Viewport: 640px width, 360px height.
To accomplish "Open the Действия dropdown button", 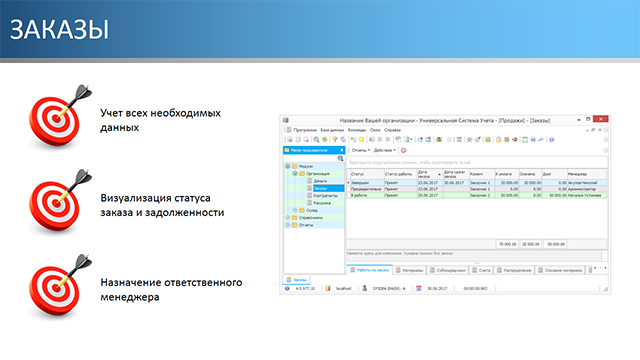I will (x=384, y=150).
